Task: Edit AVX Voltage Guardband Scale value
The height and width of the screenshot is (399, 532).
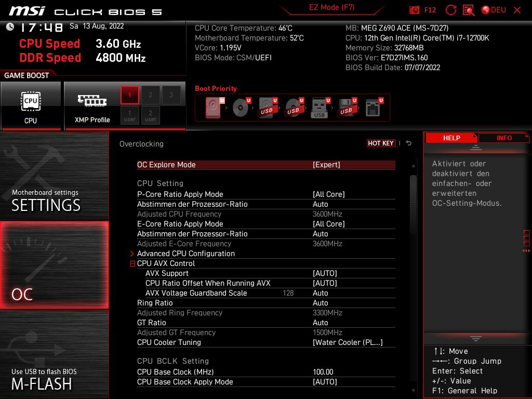Action: (x=320, y=293)
